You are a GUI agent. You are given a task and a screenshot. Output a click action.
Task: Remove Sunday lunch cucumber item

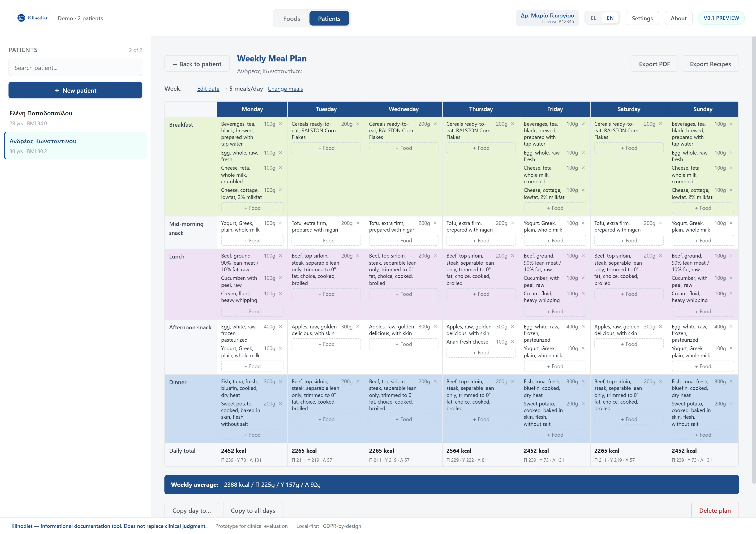tap(731, 278)
